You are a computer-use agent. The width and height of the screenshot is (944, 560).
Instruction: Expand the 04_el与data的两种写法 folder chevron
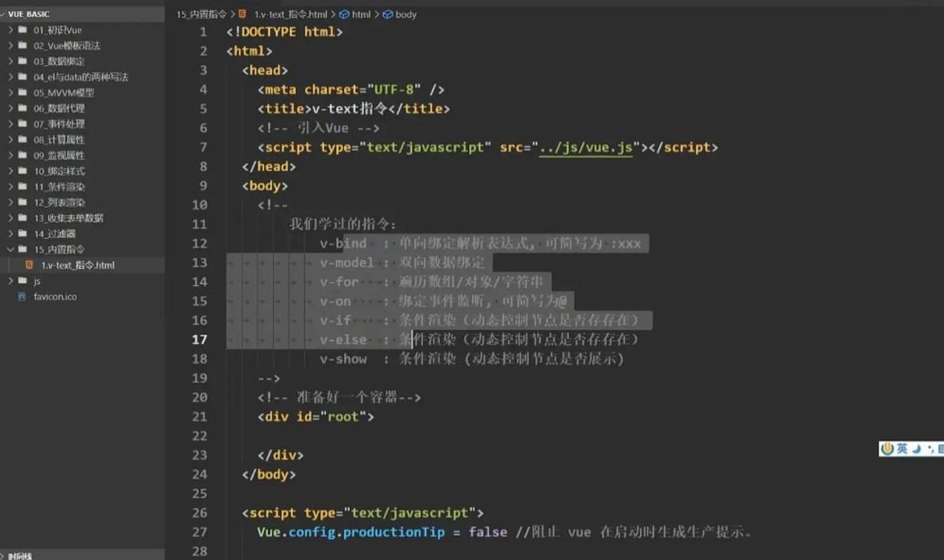pos(10,77)
